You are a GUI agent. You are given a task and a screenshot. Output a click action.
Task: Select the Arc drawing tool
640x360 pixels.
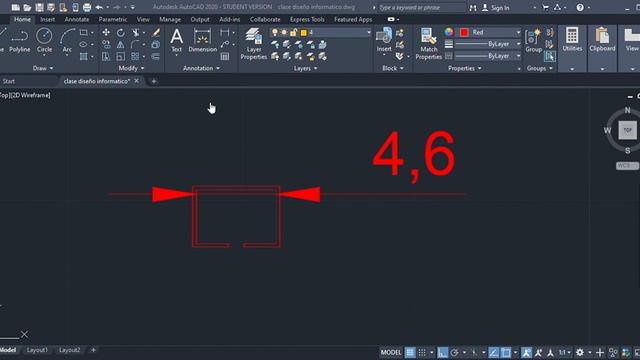pos(67,40)
